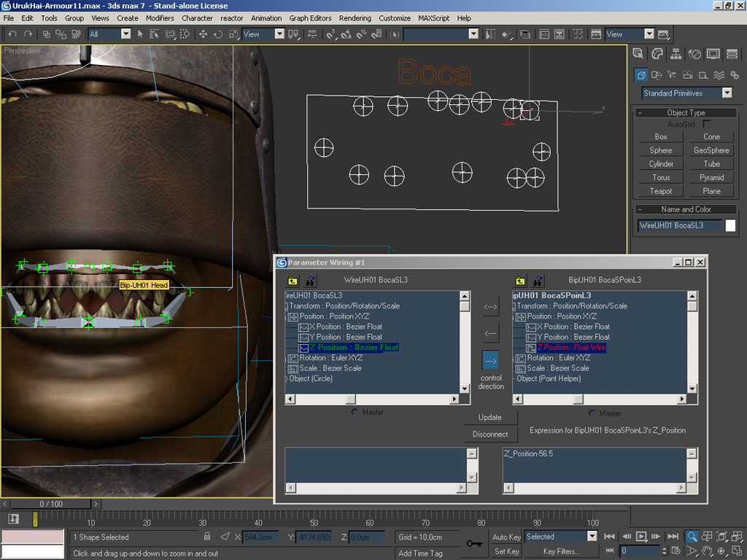Image resolution: width=747 pixels, height=560 pixels.
Task: Open the Schematic View icon
Action: tap(560, 34)
